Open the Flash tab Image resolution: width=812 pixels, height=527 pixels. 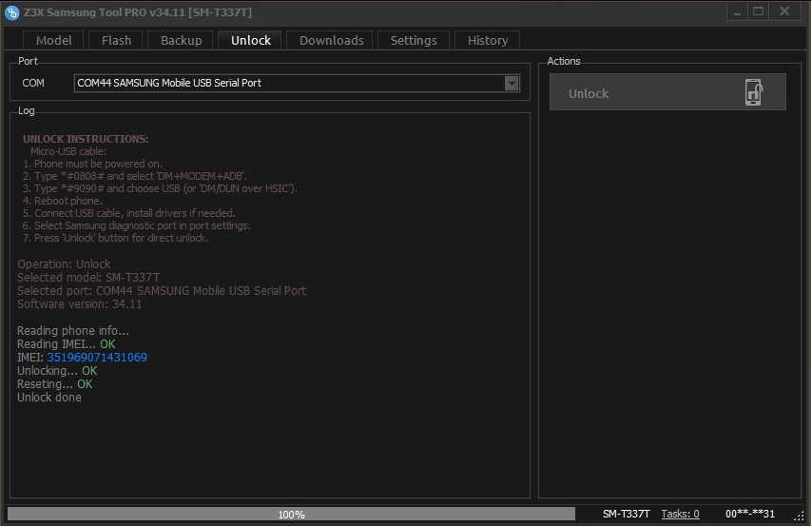(116, 40)
